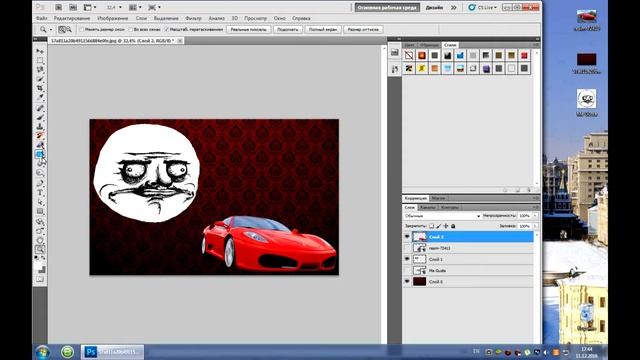This screenshot has width=640, height=360.
Task: Expand the workspace switcher double-arrow
Action: click(x=453, y=7)
